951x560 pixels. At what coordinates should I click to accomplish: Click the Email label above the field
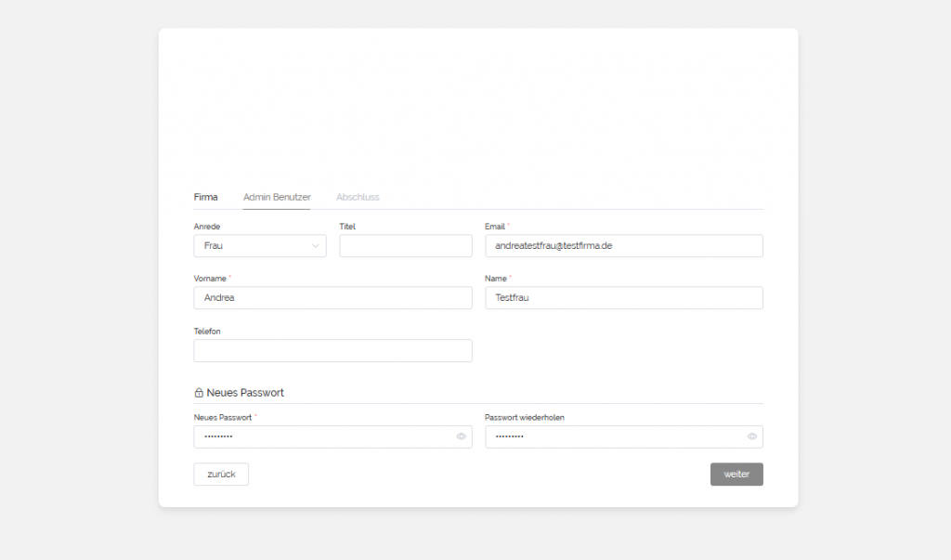coord(495,227)
